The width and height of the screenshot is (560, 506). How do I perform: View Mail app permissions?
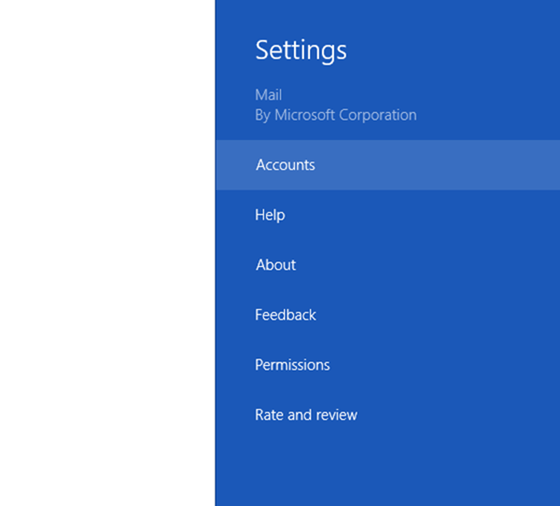388,365
